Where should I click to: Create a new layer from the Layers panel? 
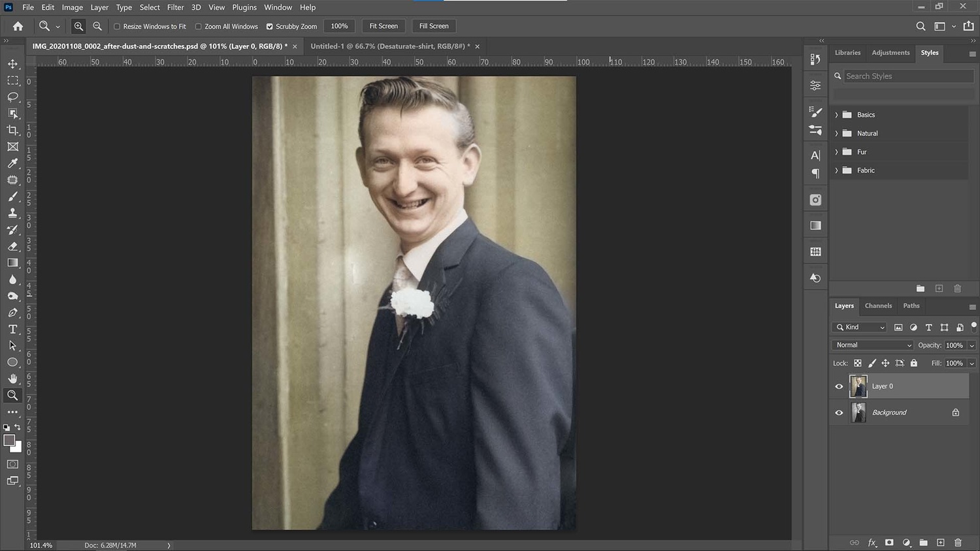(x=941, y=543)
